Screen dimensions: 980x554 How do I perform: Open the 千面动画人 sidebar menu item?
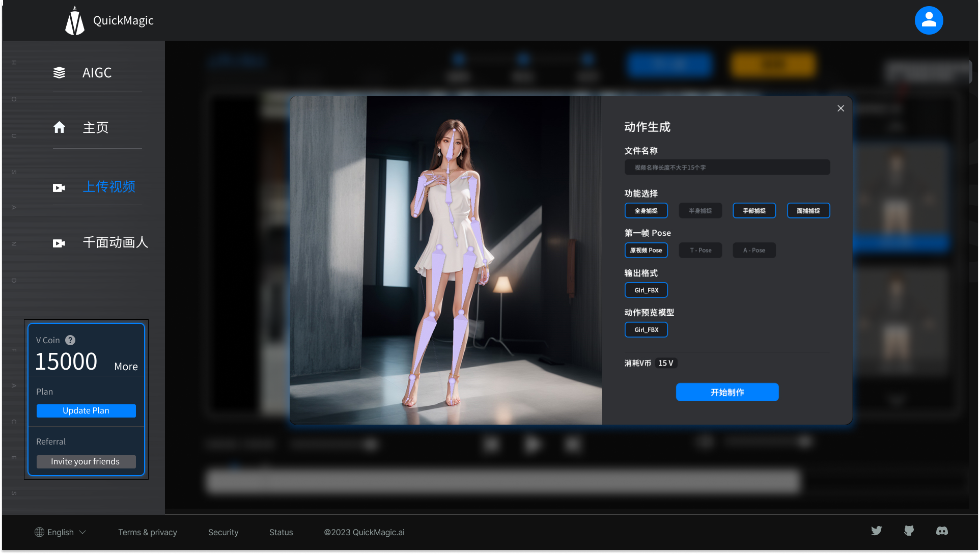115,242
